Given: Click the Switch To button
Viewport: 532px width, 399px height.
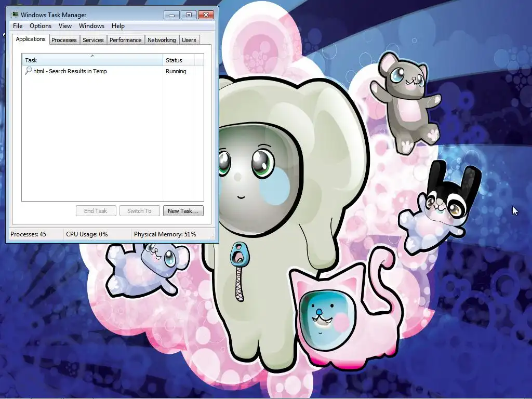Looking at the screenshot, I should [139, 211].
